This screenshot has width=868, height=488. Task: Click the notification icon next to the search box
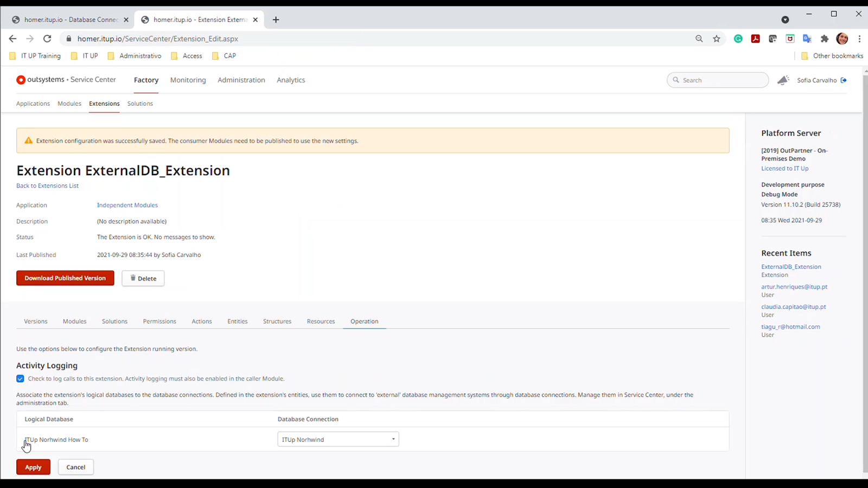tap(783, 80)
